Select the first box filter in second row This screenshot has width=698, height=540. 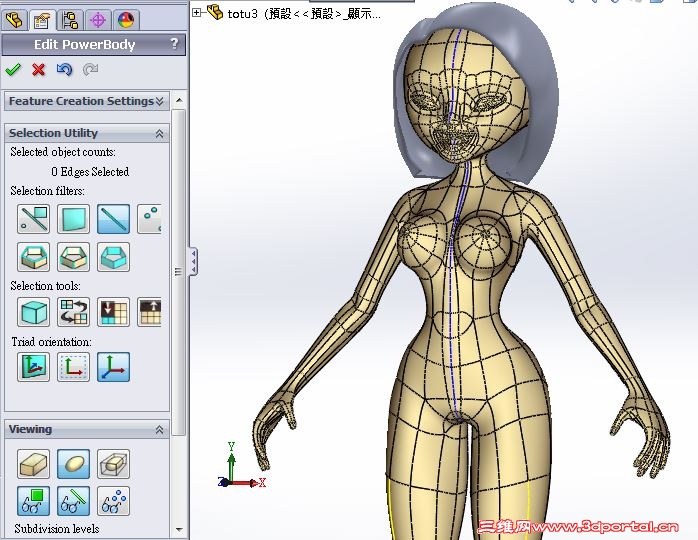[x=33, y=257]
